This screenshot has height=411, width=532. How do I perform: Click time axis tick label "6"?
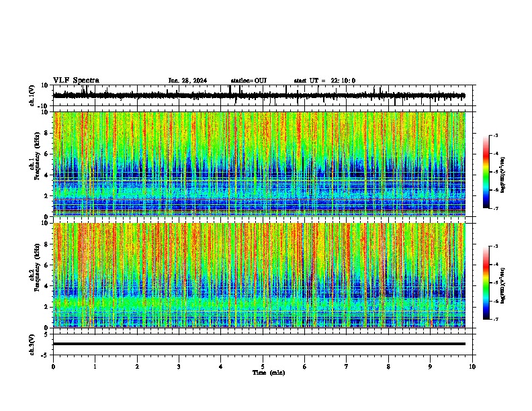click(305, 367)
